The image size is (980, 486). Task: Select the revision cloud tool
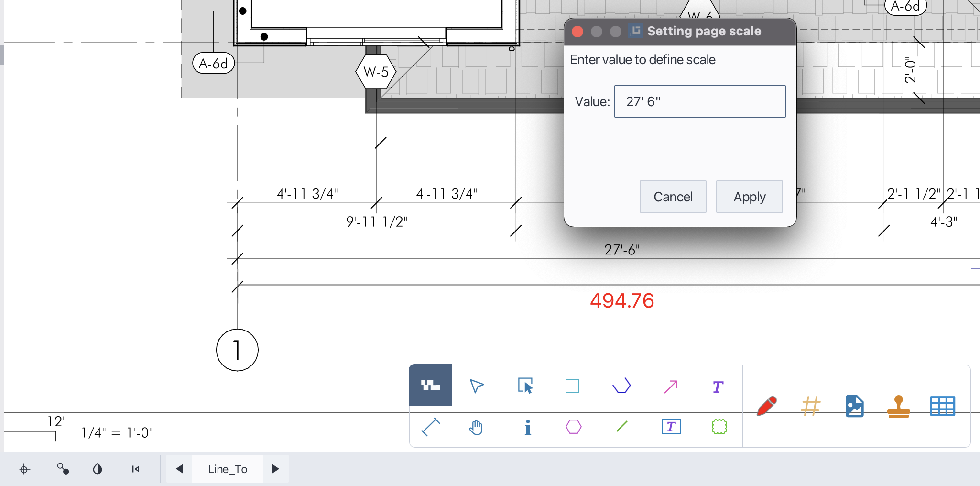pos(719,427)
